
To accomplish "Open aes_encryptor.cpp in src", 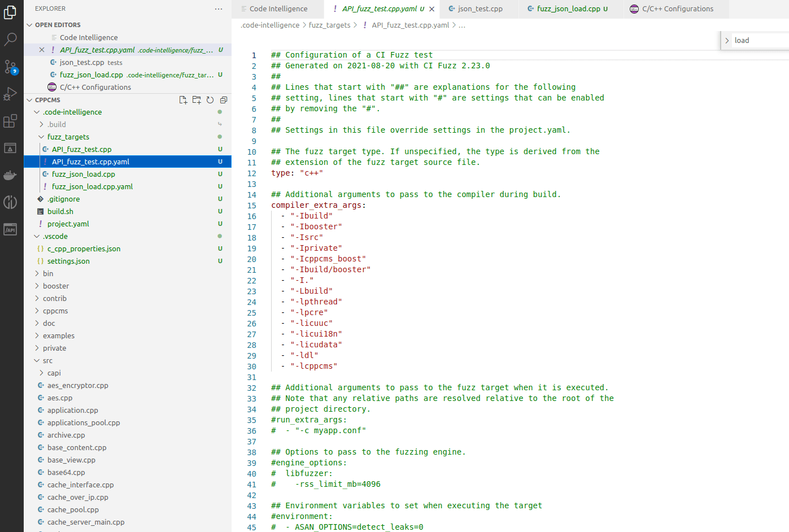I will [x=128, y=386].
